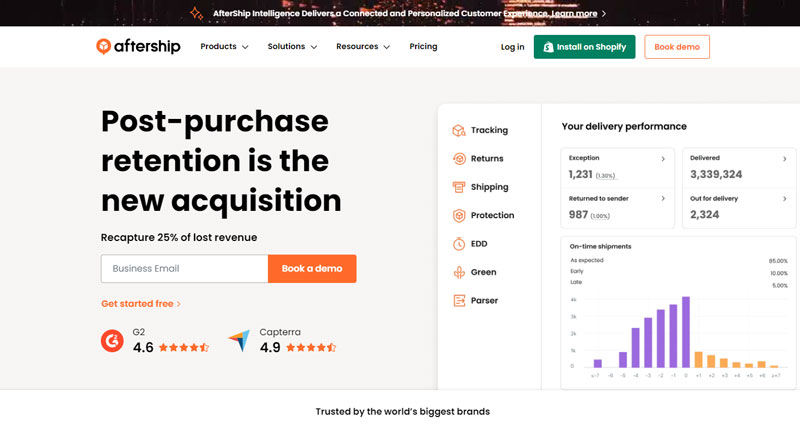This screenshot has height=428, width=800.
Task: Click the Late legend row
Action: click(679, 283)
